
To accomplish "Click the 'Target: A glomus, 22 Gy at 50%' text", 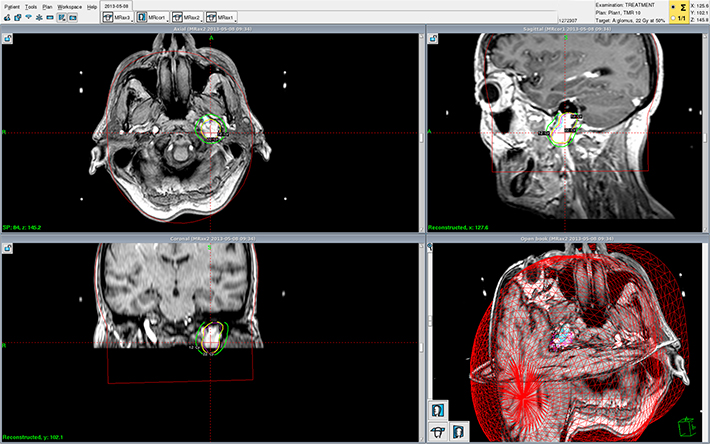I will click(x=630, y=20).
